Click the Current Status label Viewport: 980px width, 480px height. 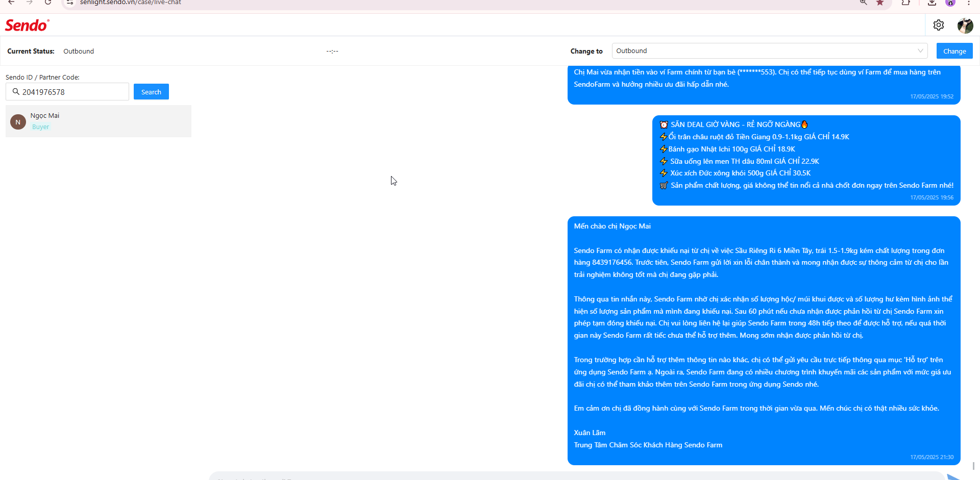(31, 51)
